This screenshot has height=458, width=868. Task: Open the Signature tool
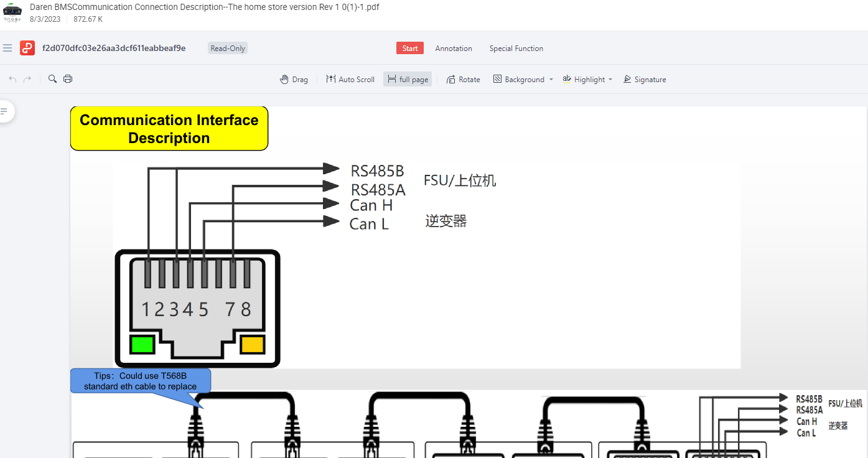tap(645, 80)
